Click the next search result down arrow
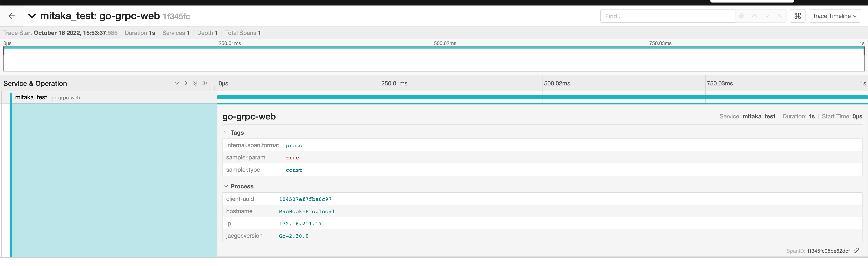 click(x=767, y=16)
